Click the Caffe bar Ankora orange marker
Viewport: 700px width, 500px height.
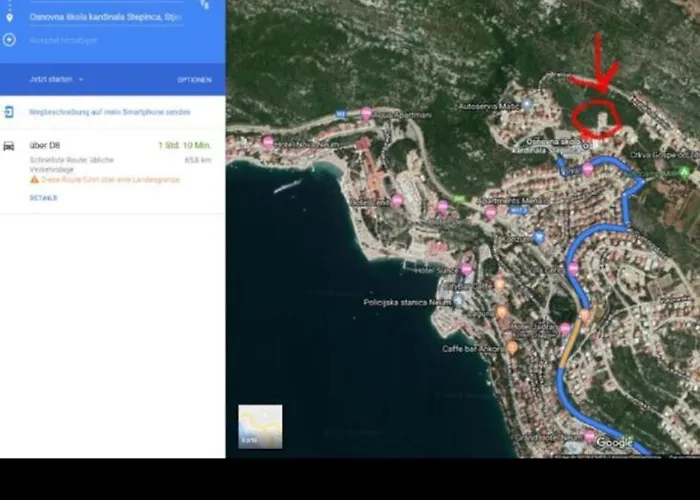click(x=512, y=347)
